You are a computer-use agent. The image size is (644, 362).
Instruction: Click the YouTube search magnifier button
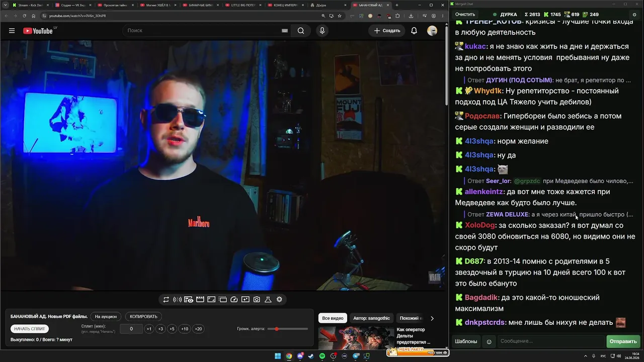click(x=301, y=31)
